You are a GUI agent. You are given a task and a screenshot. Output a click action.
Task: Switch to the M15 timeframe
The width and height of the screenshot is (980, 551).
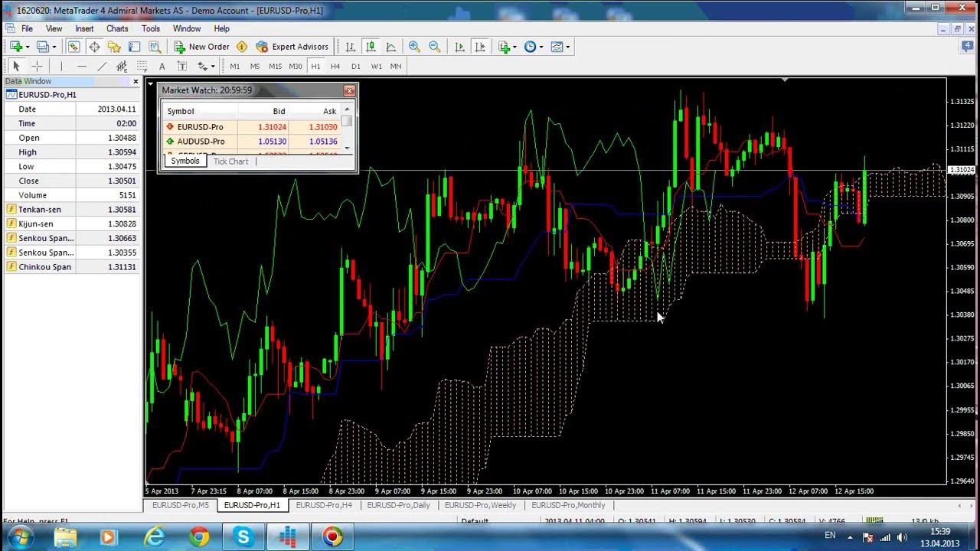[275, 67]
